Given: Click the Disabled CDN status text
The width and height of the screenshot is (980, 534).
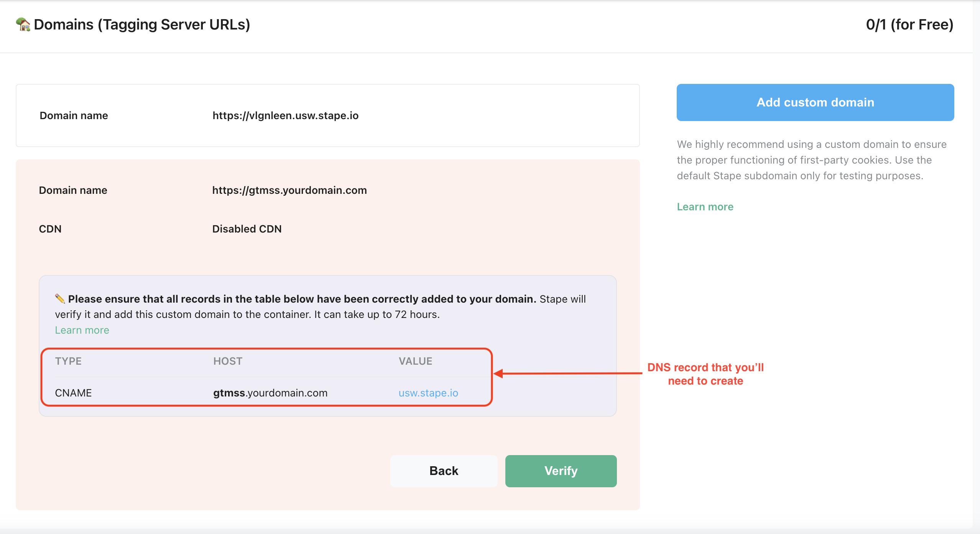Looking at the screenshot, I should [x=247, y=229].
